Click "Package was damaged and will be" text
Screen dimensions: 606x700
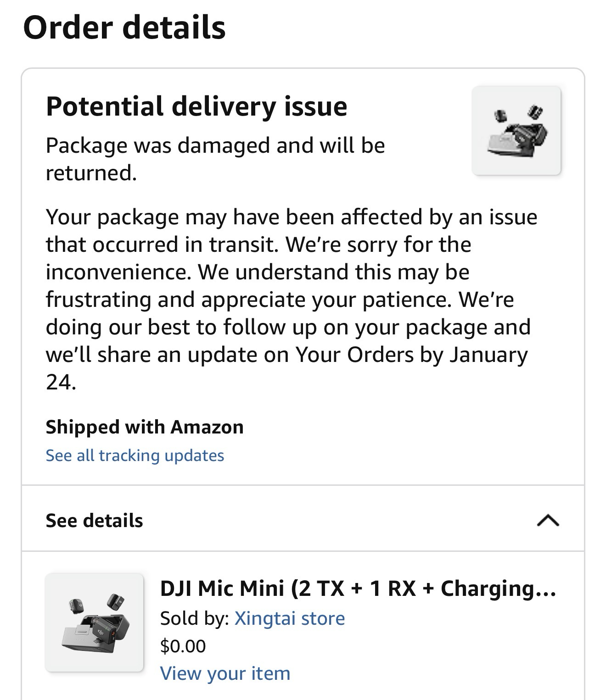click(x=215, y=145)
